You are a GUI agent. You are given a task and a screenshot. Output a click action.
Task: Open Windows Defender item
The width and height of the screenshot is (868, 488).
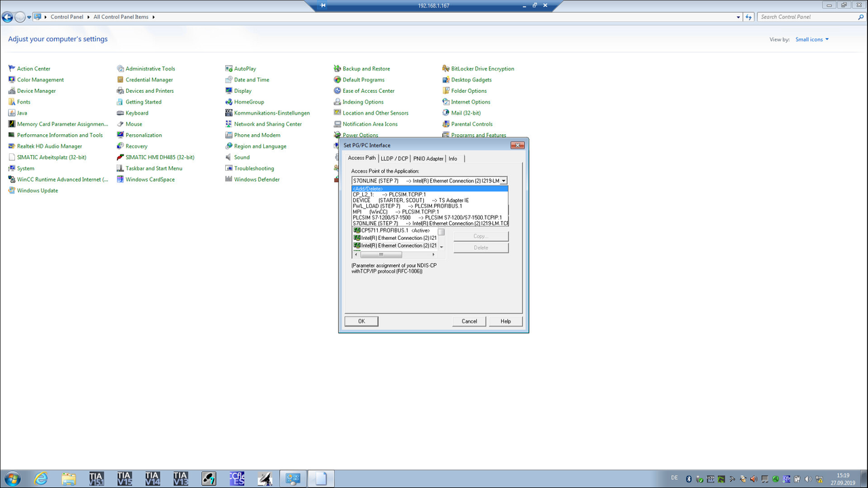click(x=252, y=180)
